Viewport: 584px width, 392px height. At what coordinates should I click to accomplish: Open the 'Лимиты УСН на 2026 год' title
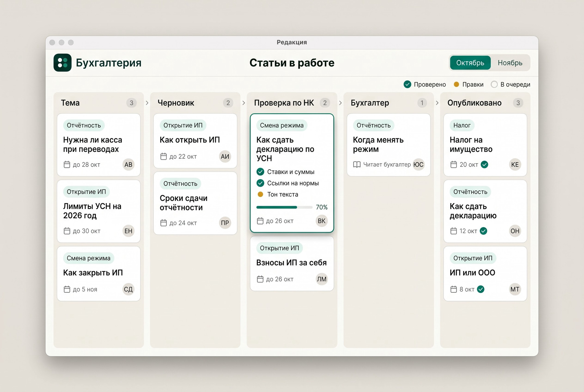pyautogui.click(x=92, y=211)
